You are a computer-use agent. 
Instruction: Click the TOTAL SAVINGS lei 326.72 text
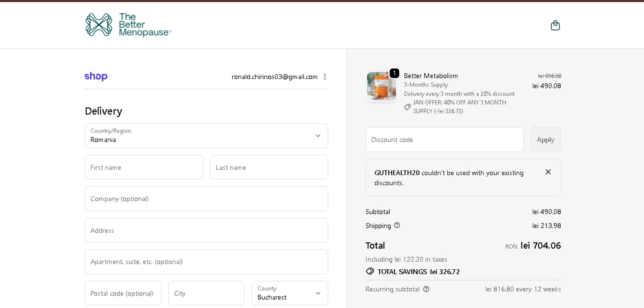[x=419, y=271]
